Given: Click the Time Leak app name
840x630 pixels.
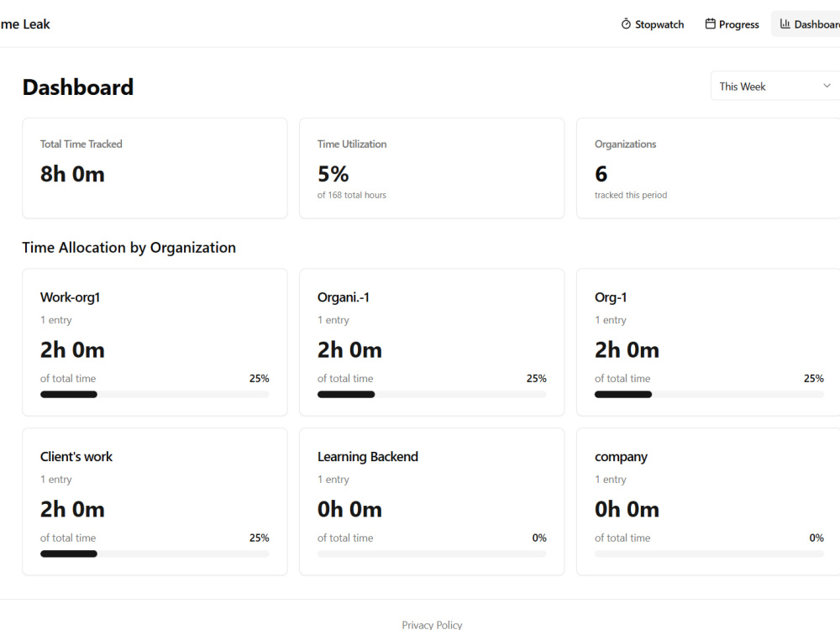Looking at the screenshot, I should pyautogui.click(x=24, y=24).
